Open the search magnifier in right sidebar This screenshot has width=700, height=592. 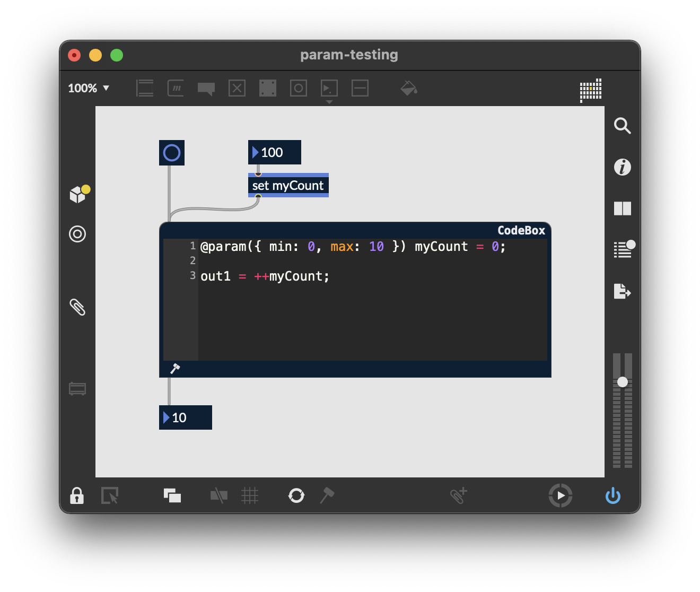[x=622, y=126]
